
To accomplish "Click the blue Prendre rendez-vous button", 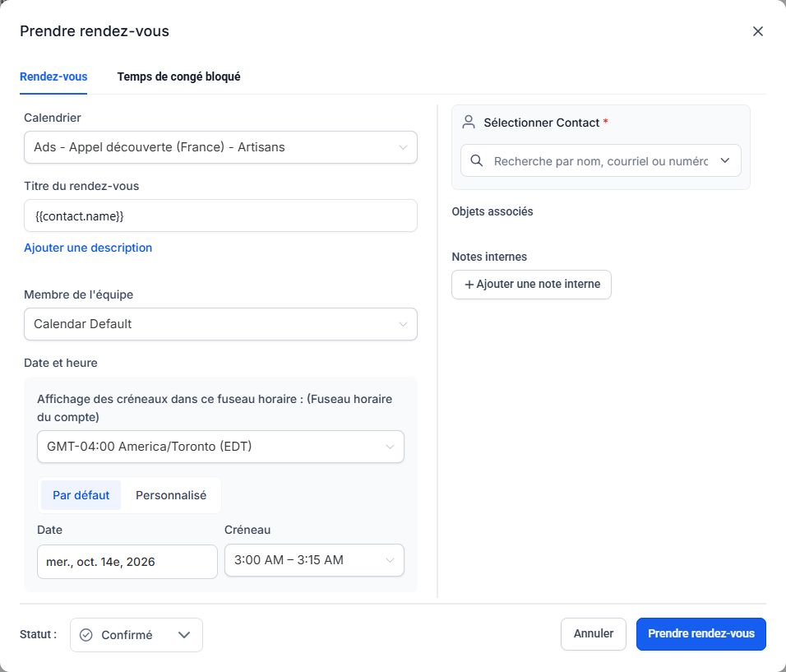I will click(700, 634).
